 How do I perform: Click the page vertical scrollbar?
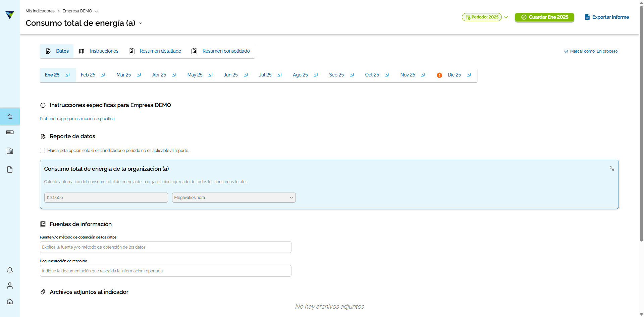641,124
